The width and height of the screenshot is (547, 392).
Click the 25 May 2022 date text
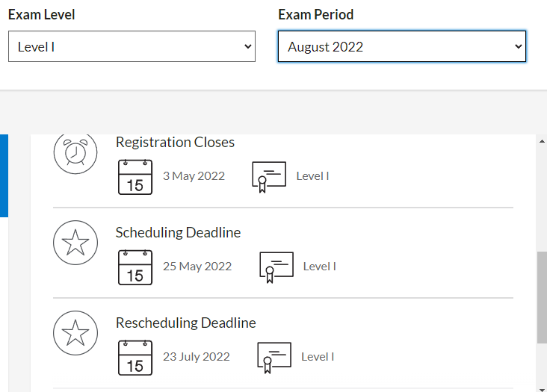197,267
